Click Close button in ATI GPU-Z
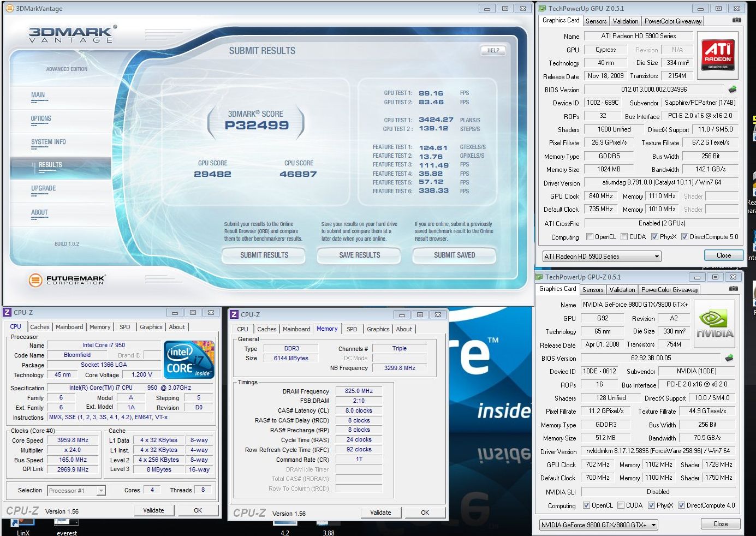The width and height of the screenshot is (756, 536). pyautogui.click(x=724, y=255)
